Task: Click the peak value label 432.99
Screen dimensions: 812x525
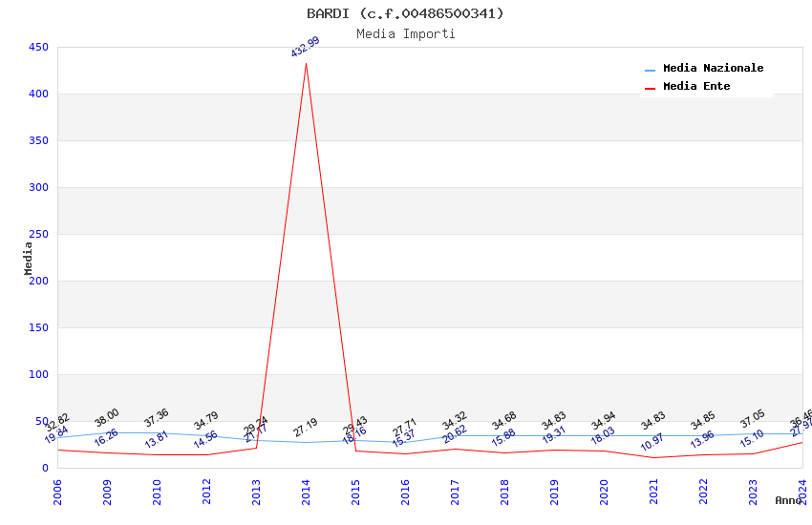Action: [305, 47]
